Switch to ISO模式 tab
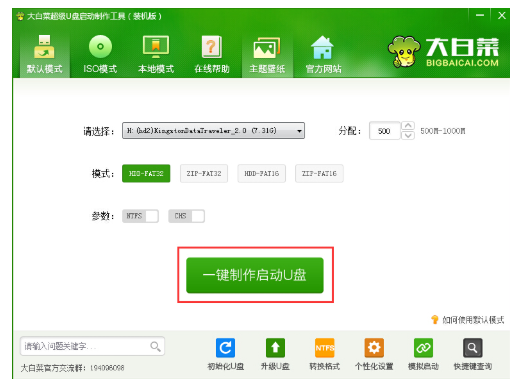This screenshot has height=388, width=515. (x=100, y=54)
